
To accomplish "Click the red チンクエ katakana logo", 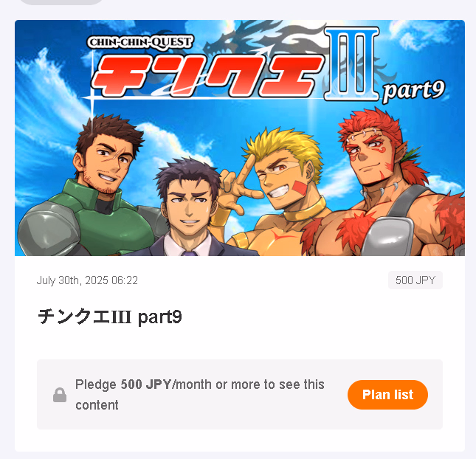I will pyautogui.click(x=207, y=76).
